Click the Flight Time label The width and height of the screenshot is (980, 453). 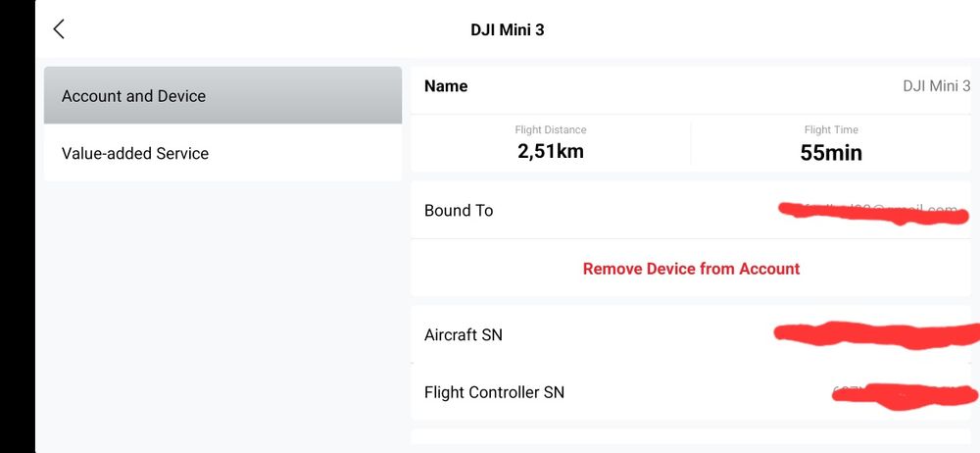click(831, 129)
